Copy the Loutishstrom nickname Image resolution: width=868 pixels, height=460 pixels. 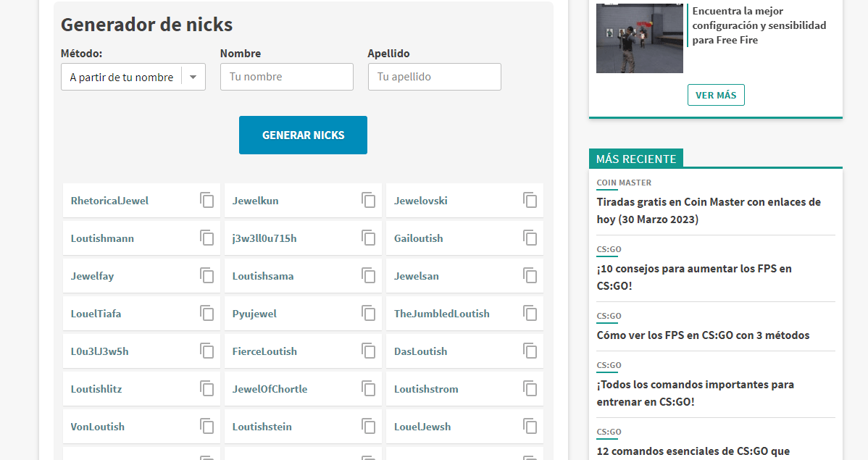pyautogui.click(x=530, y=389)
